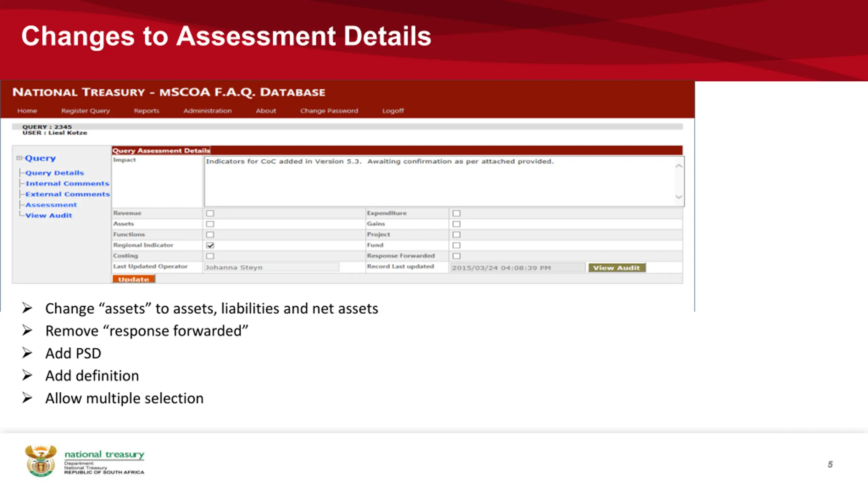Select the Query root tree item
The image size is (868, 488).
40,158
